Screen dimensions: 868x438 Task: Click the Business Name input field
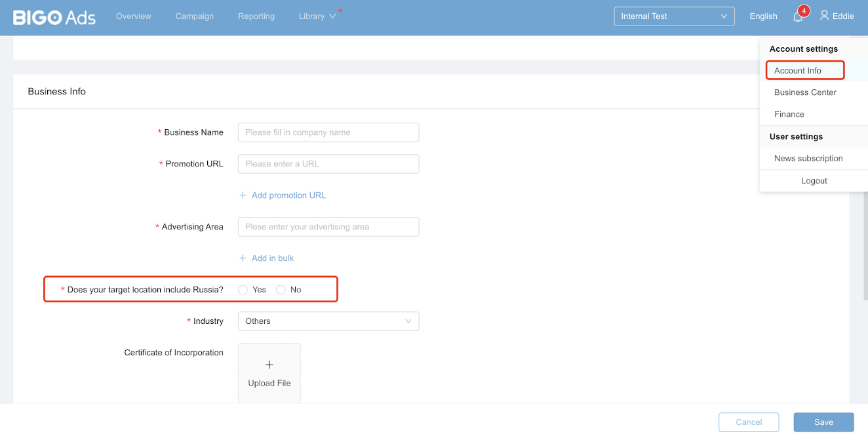pyautogui.click(x=328, y=132)
